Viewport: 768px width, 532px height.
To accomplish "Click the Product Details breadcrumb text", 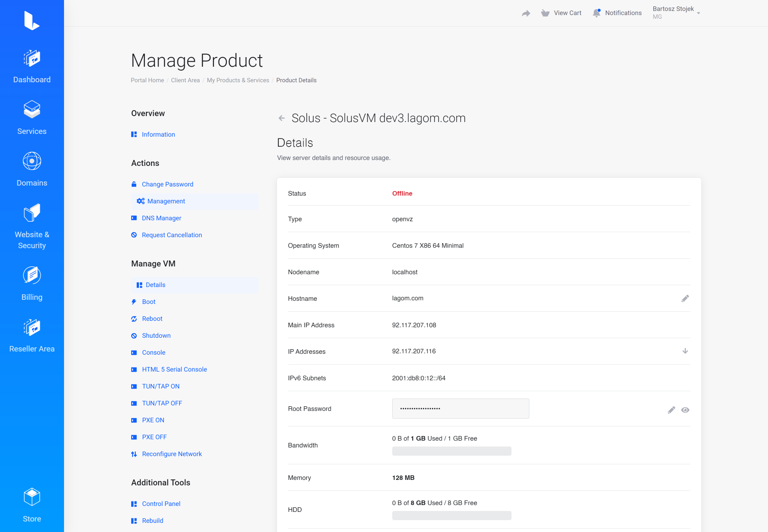I will pos(296,80).
